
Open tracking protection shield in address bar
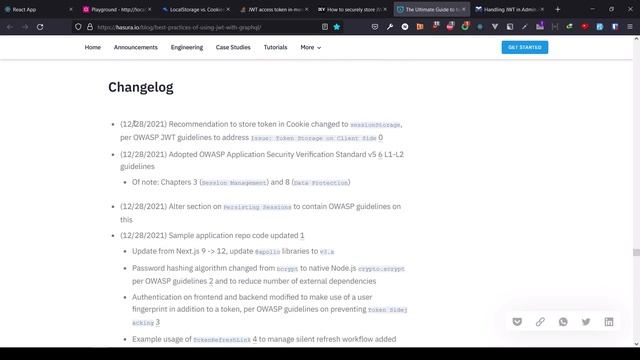pos(78,27)
